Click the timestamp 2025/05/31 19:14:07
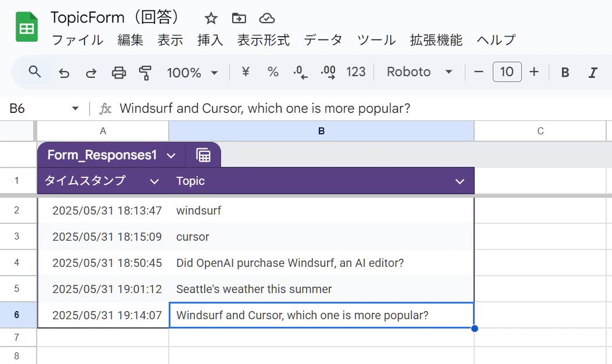612x364 pixels. tap(107, 315)
